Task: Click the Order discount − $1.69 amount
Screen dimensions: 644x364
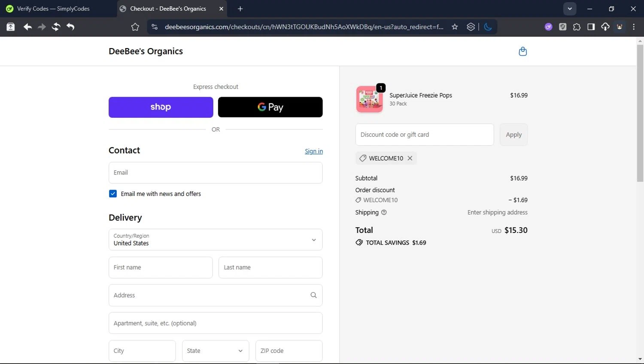Action: (518, 200)
